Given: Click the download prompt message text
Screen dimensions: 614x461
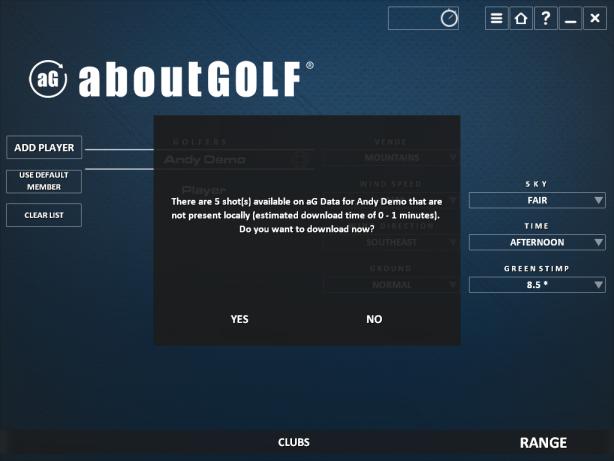Looking at the screenshot, I should [307, 215].
